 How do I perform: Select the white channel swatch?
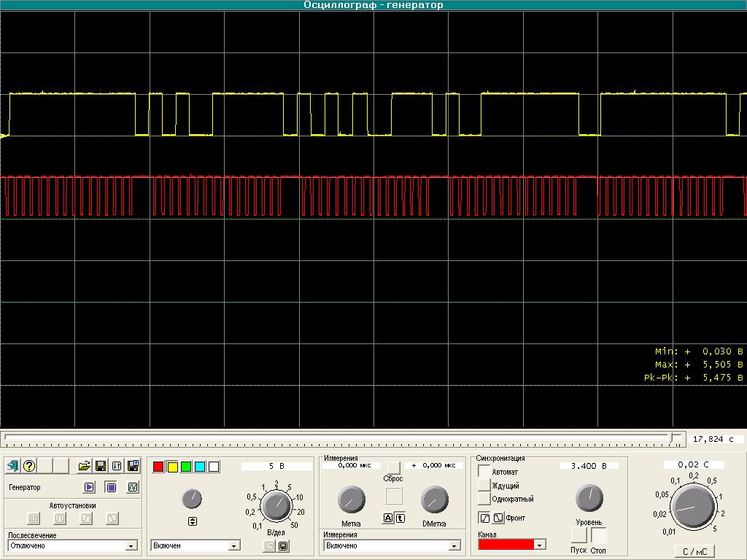tap(214, 467)
